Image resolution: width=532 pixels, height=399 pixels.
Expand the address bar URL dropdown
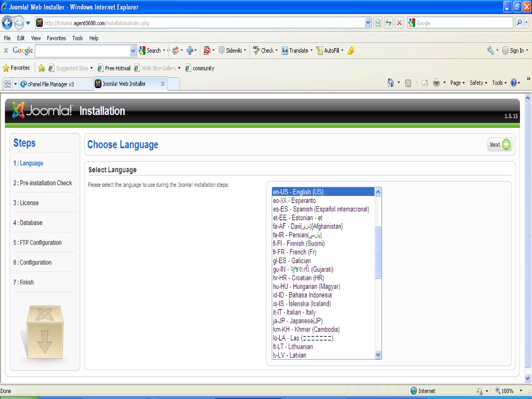pyautogui.click(x=368, y=23)
